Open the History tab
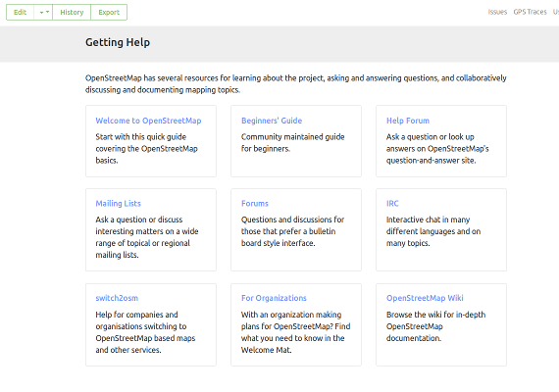 tap(72, 12)
